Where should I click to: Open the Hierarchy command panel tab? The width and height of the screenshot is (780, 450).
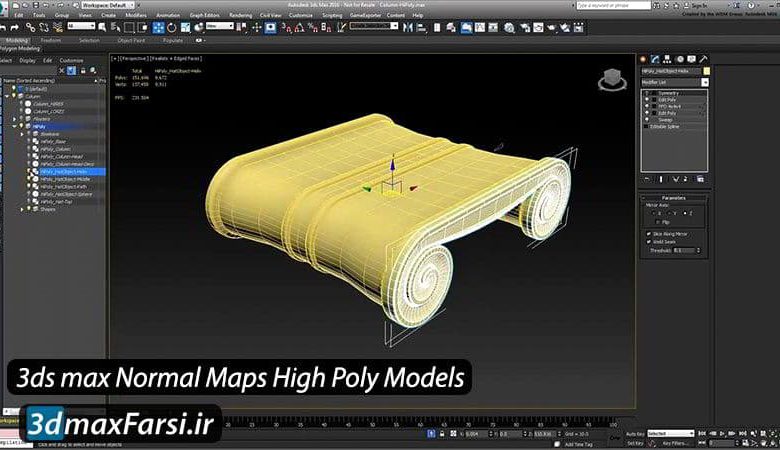pyautogui.click(x=668, y=59)
